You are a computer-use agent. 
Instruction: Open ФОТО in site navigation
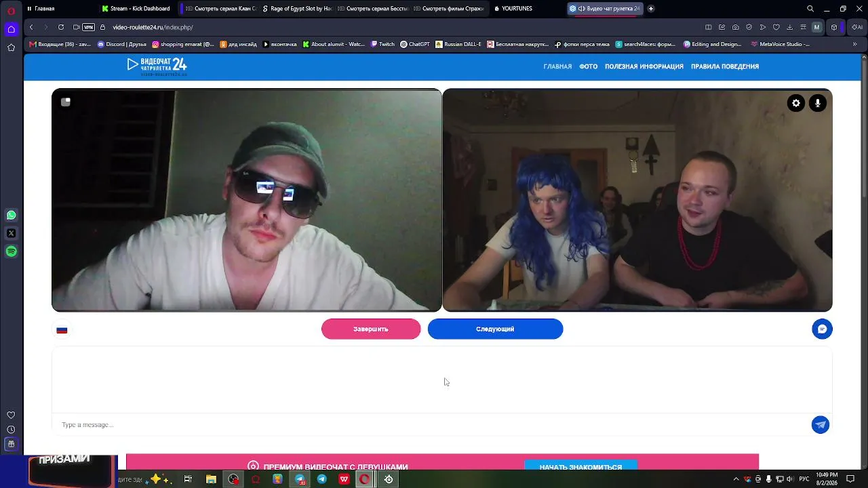click(x=588, y=66)
